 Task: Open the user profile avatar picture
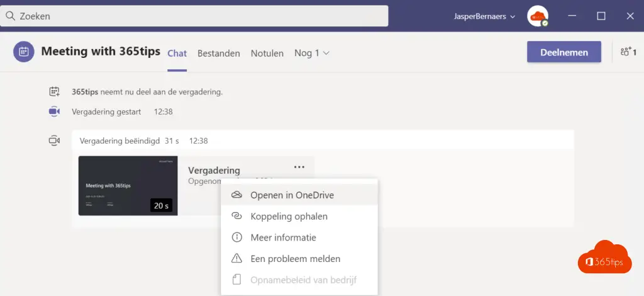537,16
